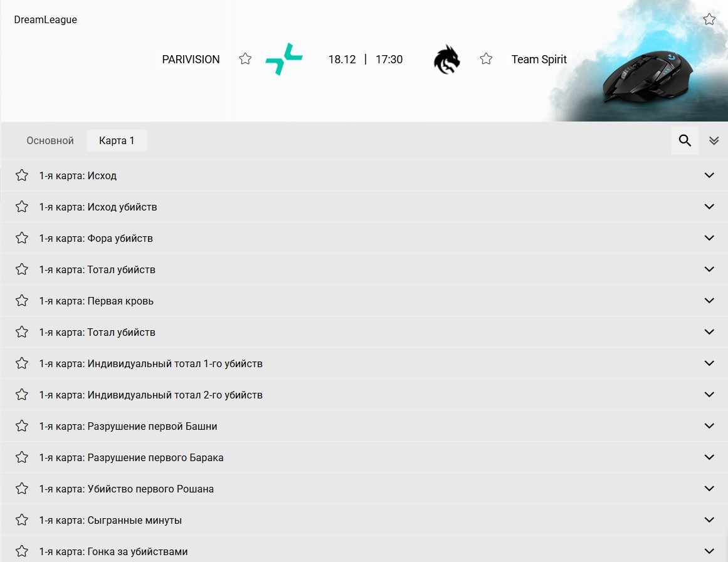Switch to the 'Основной' tab

50,141
